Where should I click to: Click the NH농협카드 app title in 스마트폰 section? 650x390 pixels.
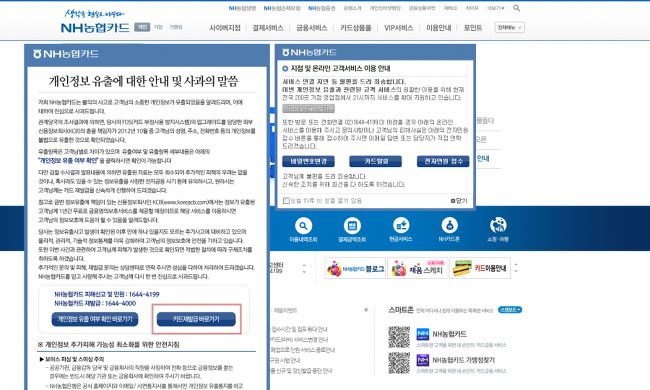coord(449,334)
